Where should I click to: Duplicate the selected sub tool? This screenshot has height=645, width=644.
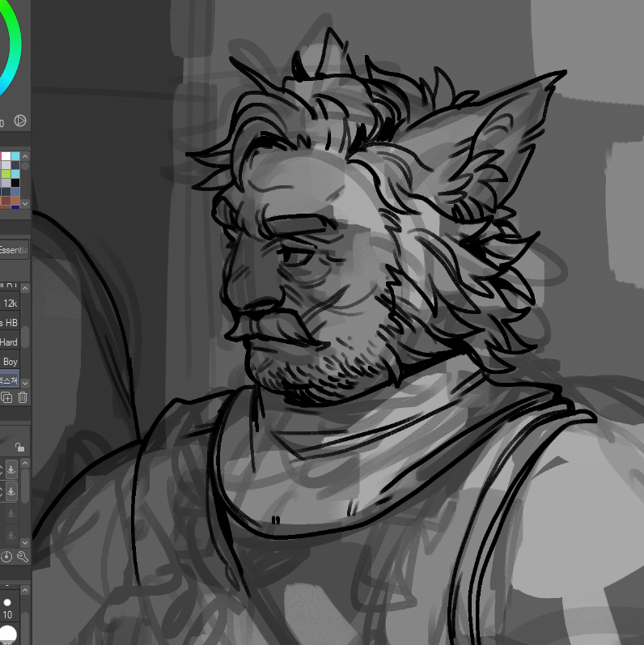point(6,397)
